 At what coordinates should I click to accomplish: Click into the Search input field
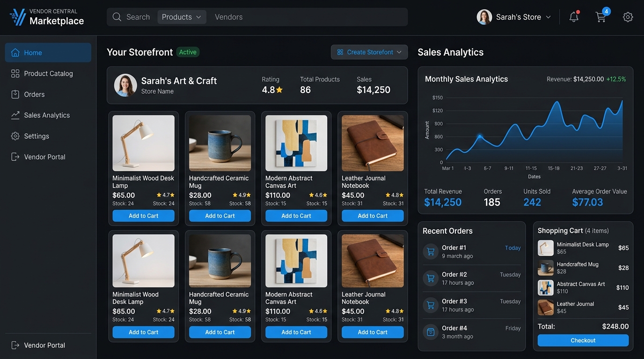(138, 17)
